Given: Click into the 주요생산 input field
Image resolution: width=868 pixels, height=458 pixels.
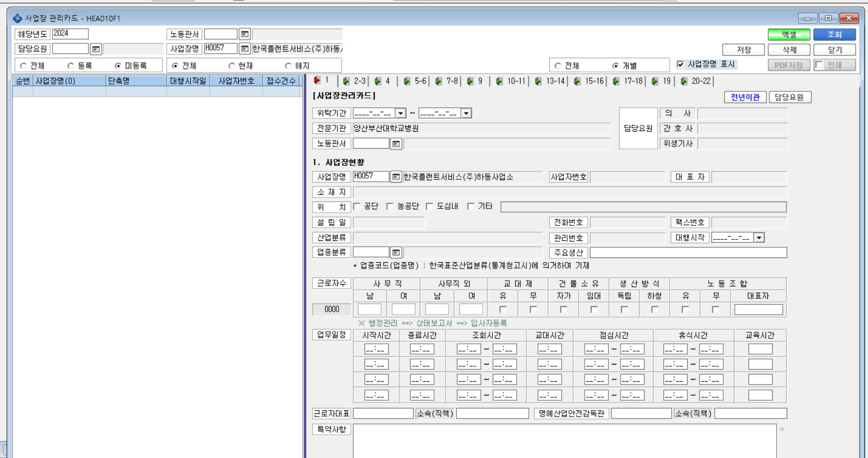Looking at the screenshot, I should [x=688, y=253].
